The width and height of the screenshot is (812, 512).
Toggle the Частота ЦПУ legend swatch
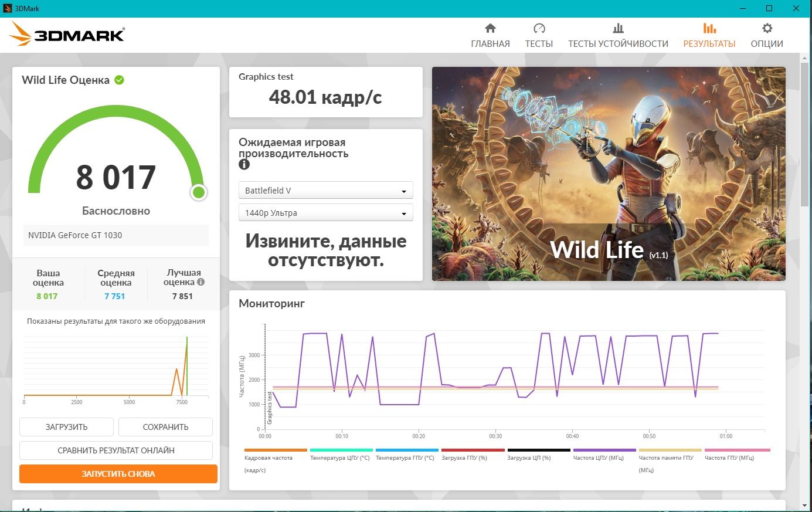(x=604, y=450)
